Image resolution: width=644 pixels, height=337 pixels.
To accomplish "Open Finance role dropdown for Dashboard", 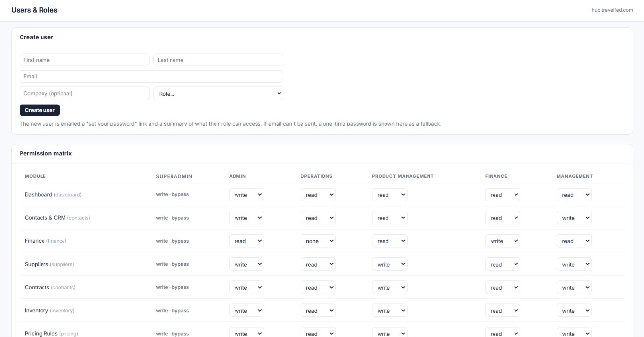I will [x=503, y=195].
